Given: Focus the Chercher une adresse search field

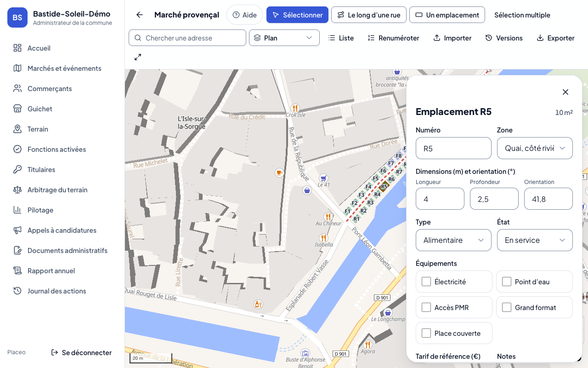Looking at the screenshot, I should pyautogui.click(x=187, y=38).
